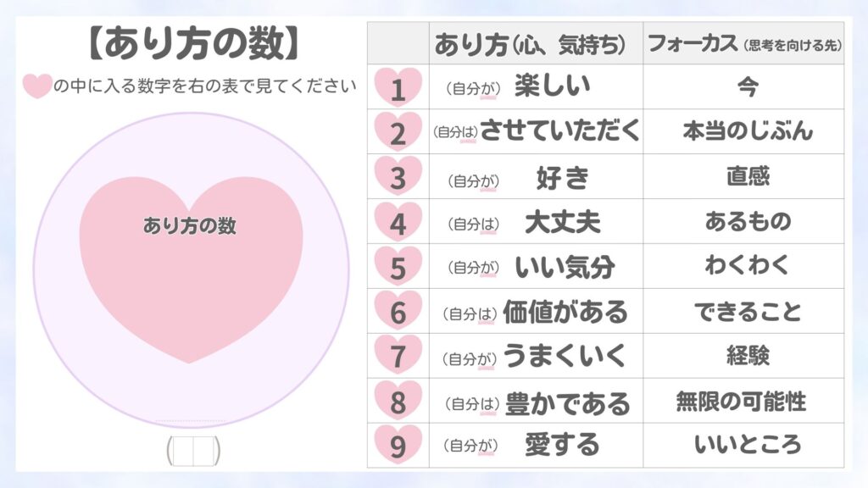Screen dimensions: 868x488
Task: Pick the heart numbered 6
Action: tap(398, 311)
